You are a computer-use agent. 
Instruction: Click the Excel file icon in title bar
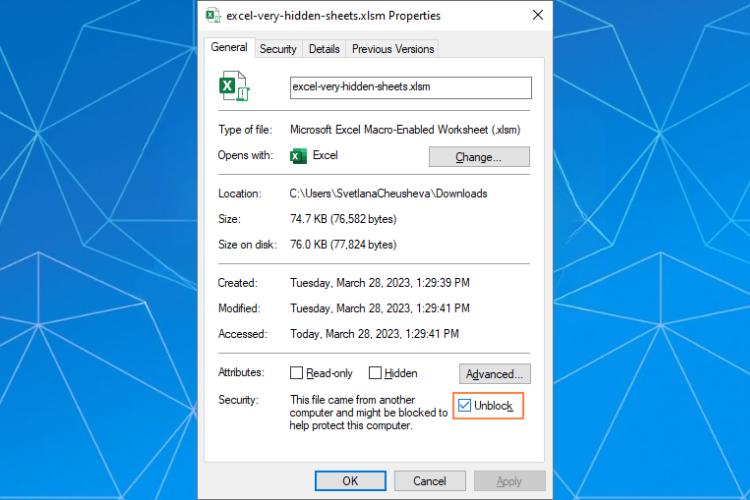tap(213, 15)
